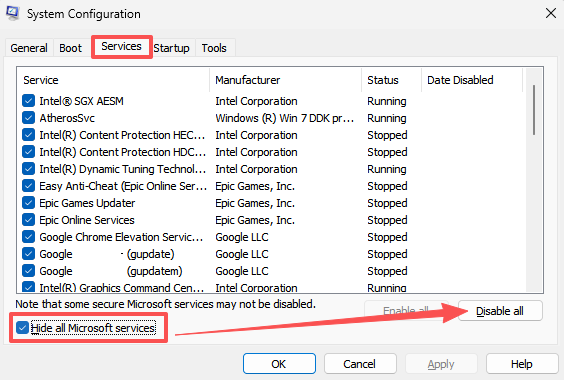Click Running status of Intel SGX AESM

[387, 101]
